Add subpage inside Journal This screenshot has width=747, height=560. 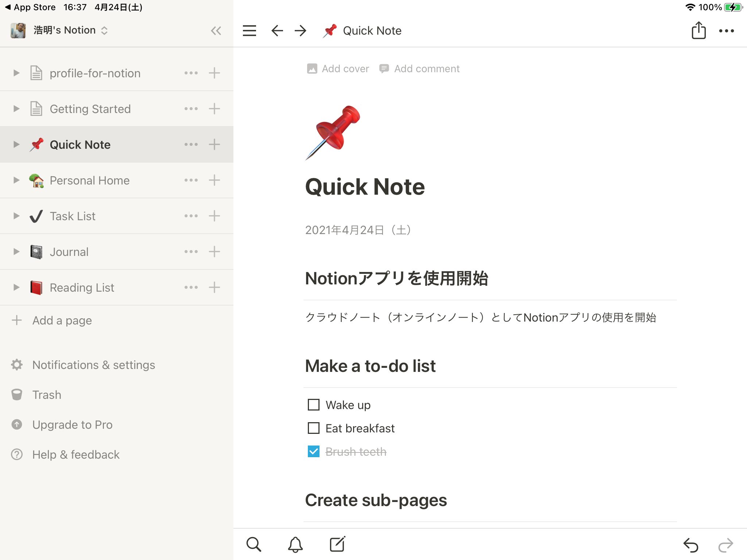pyautogui.click(x=214, y=252)
